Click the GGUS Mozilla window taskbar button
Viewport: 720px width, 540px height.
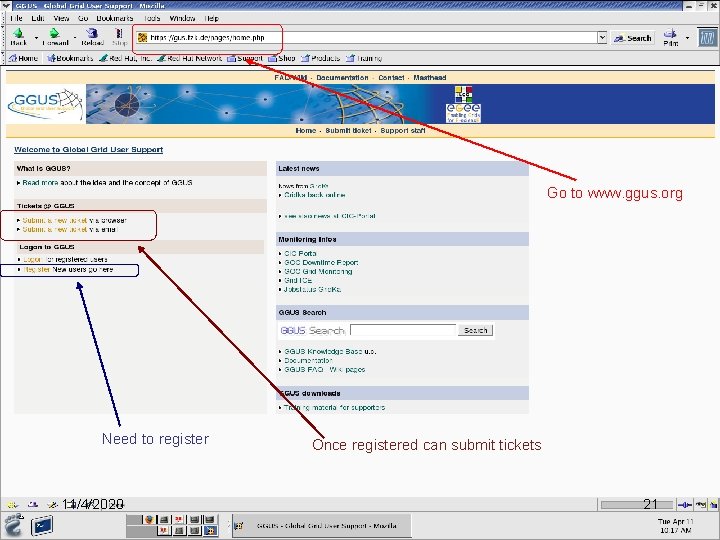point(322,526)
